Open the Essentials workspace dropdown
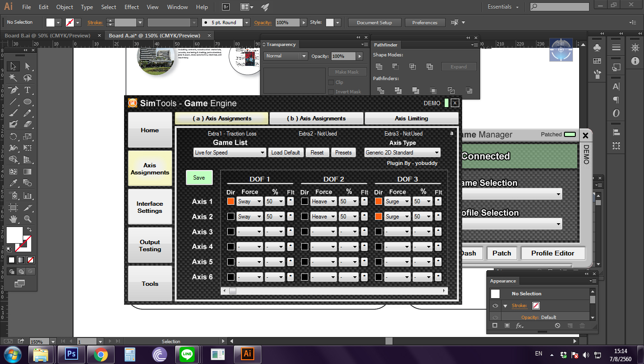The width and height of the screenshot is (644, 364). click(x=503, y=7)
